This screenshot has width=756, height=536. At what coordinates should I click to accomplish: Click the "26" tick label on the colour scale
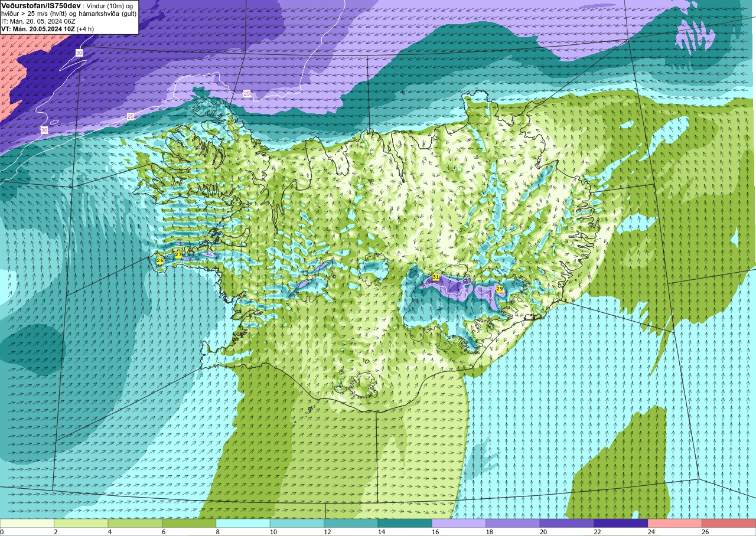click(706, 532)
